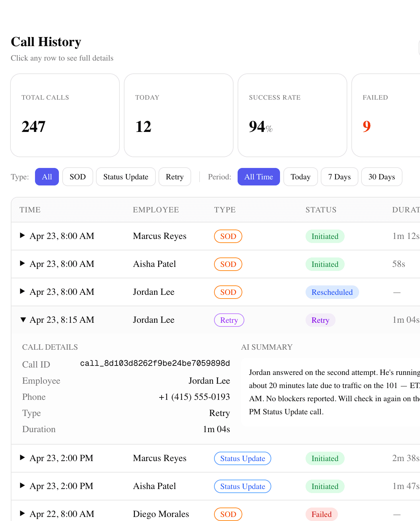Click the Duration value 1m 04s in details
This screenshot has height=521, width=420.
pos(217,429)
